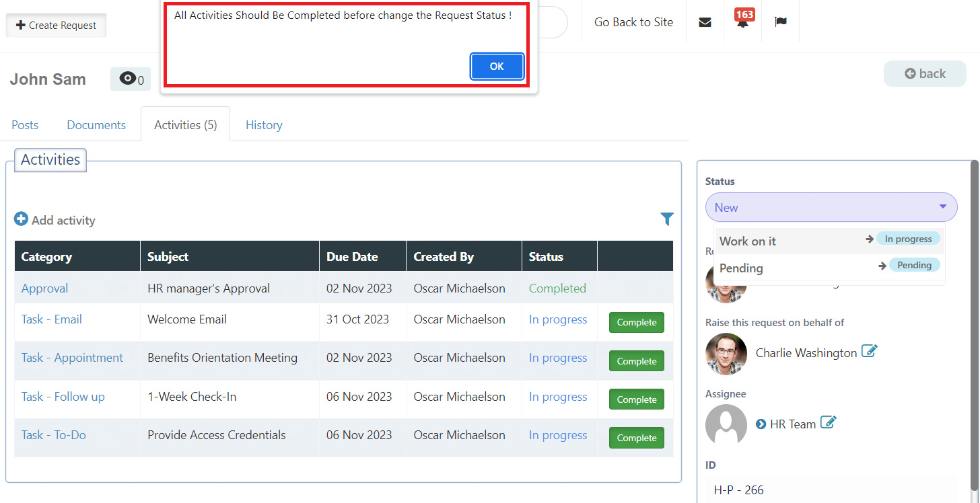Open the History tab
This screenshot has height=503, width=980.
pyautogui.click(x=264, y=125)
